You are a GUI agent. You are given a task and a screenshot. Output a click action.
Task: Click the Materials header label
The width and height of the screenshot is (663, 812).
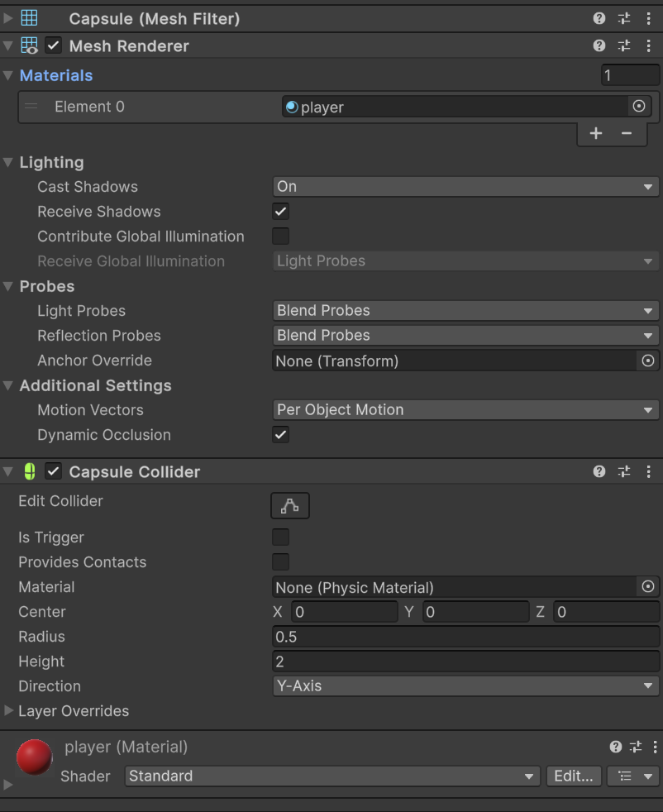(56, 75)
